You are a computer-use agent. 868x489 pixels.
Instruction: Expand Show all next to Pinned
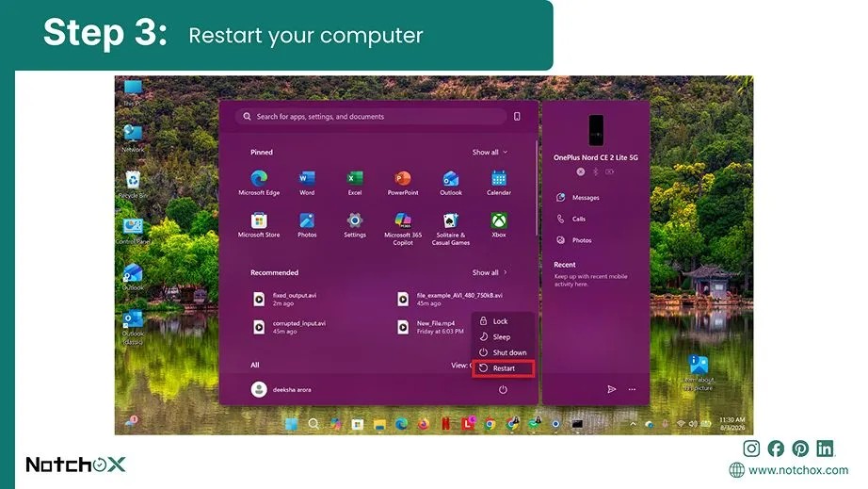(490, 152)
